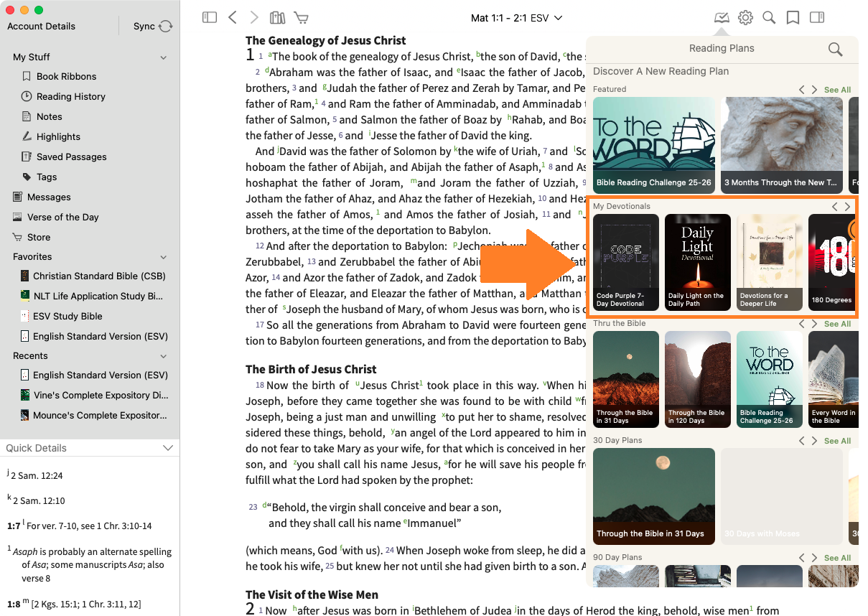The width and height of the screenshot is (868, 616).
Task: Open the Library books icon
Action: coord(277,17)
